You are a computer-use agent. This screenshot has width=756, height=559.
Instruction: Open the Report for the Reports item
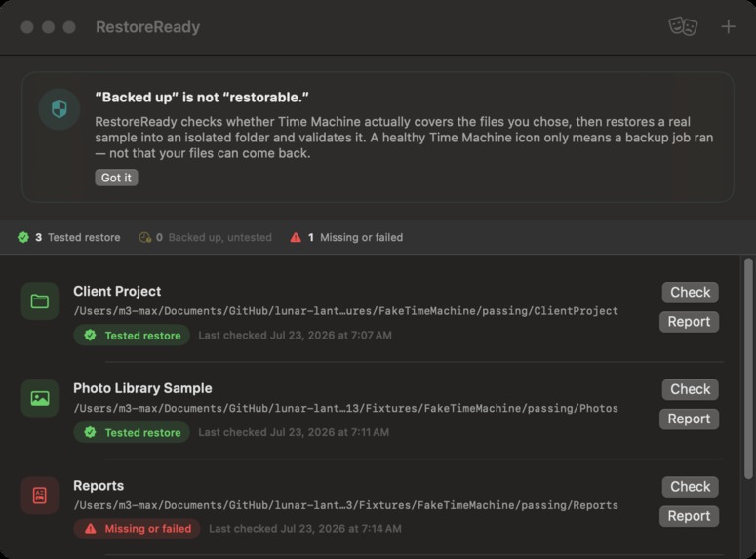pos(689,516)
